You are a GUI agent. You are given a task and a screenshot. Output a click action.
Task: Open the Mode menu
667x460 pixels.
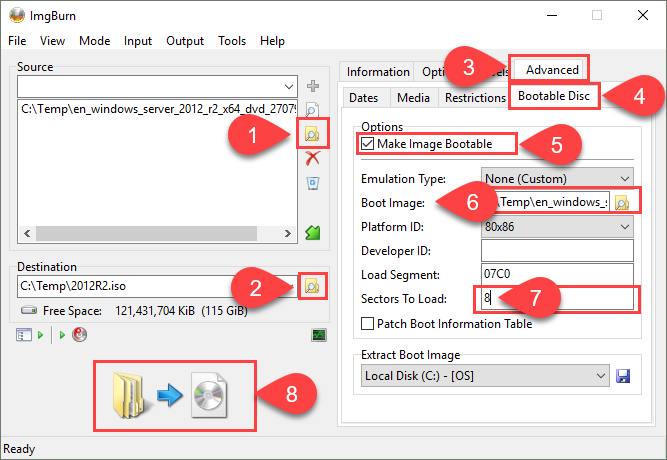point(94,41)
